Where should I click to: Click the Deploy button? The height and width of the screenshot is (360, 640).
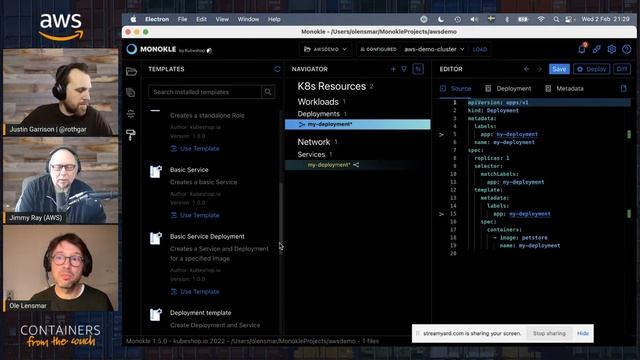(x=592, y=69)
